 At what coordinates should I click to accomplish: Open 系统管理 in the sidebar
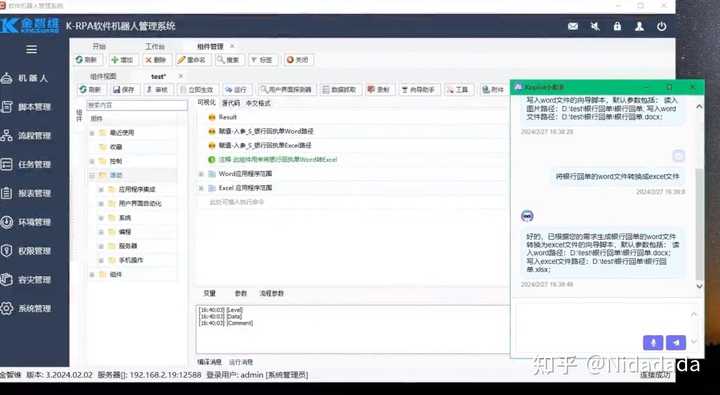(26, 308)
